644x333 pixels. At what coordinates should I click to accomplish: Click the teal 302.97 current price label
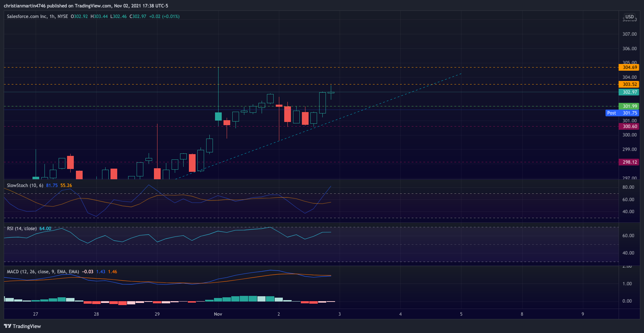629,92
